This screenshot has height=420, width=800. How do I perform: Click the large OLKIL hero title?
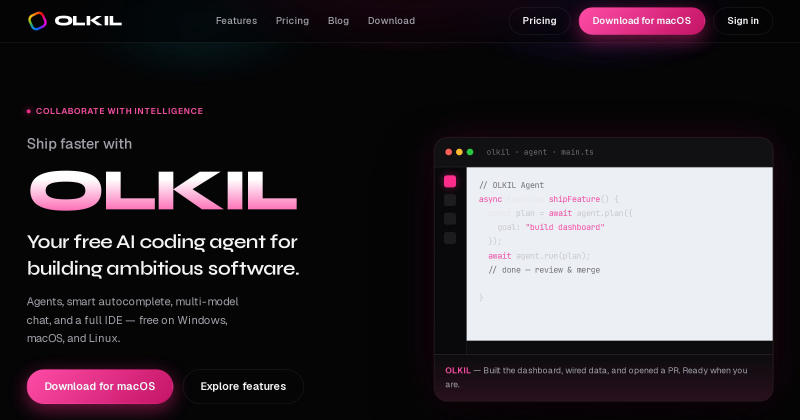click(163, 190)
